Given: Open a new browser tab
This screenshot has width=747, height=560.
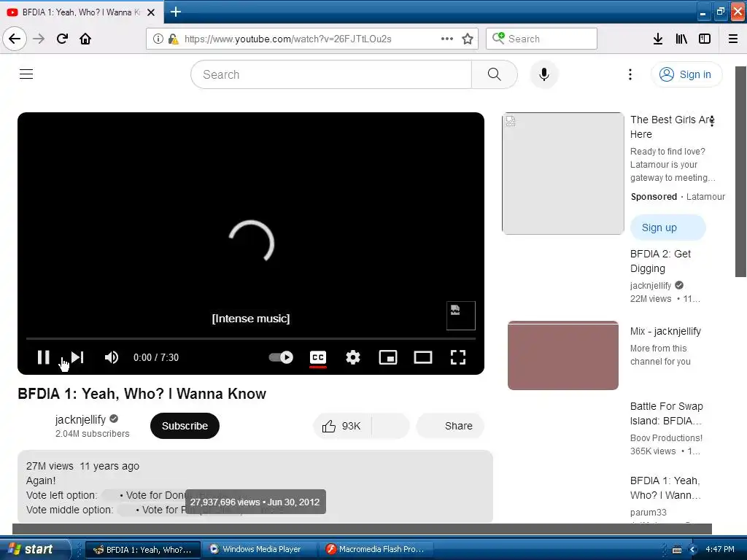Looking at the screenshot, I should point(176,12).
